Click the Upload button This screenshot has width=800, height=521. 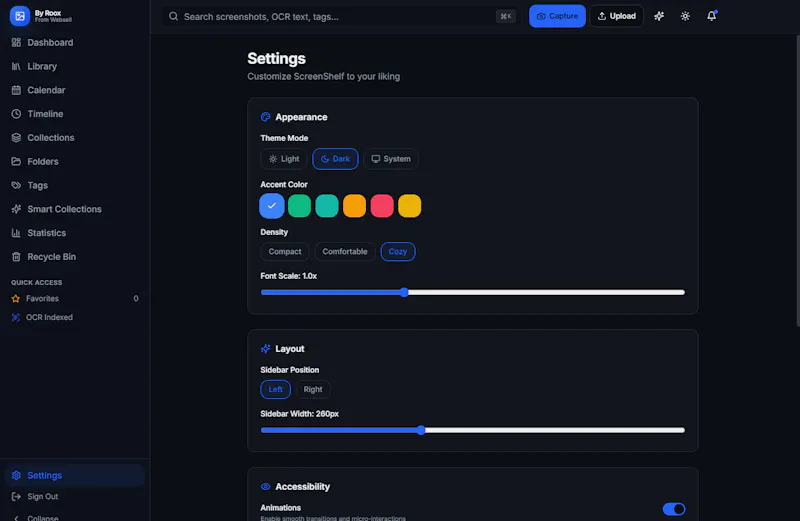(x=617, y=16)
